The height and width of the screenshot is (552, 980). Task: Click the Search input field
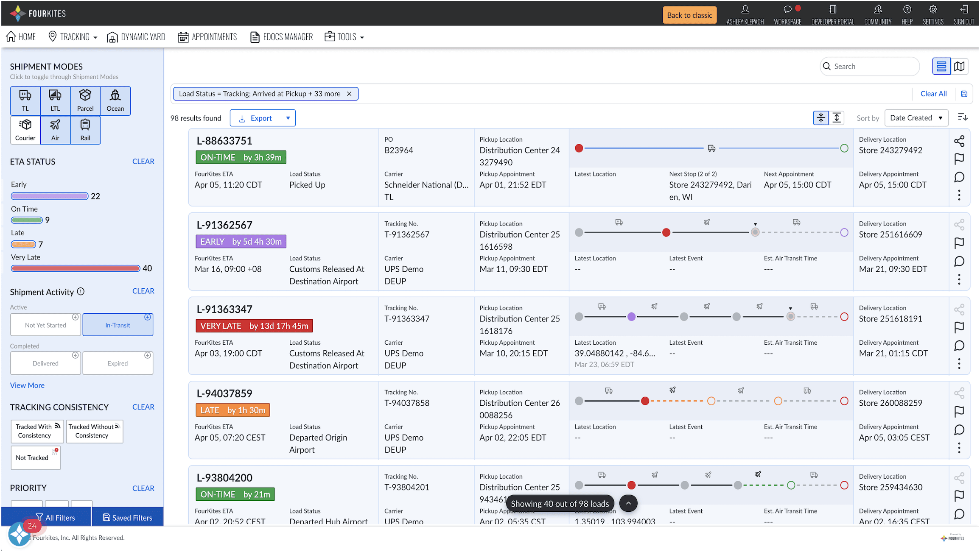(870, 67)
